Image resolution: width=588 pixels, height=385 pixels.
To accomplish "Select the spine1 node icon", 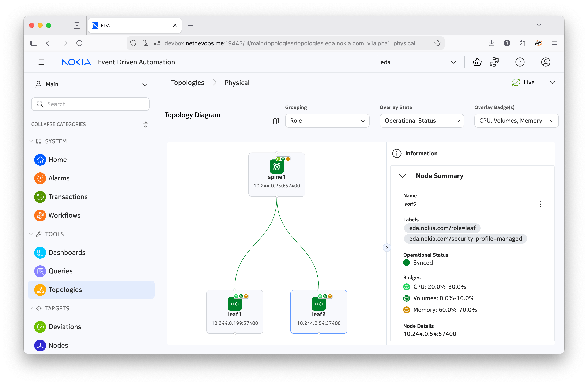I will (x=277, y=167).
